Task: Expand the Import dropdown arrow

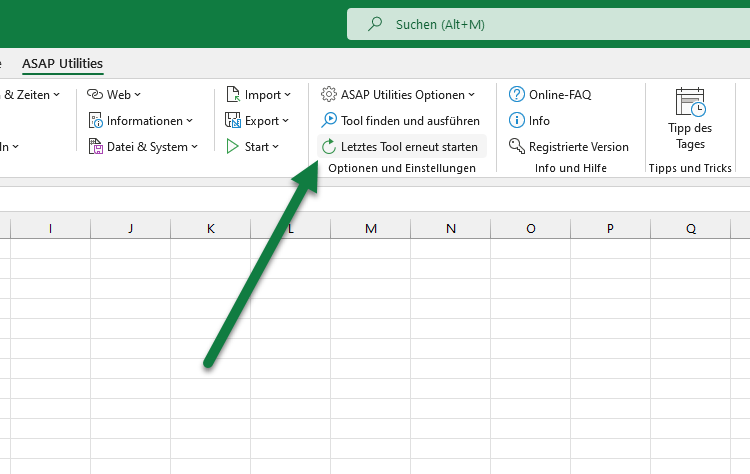Action: pos(287,95)
